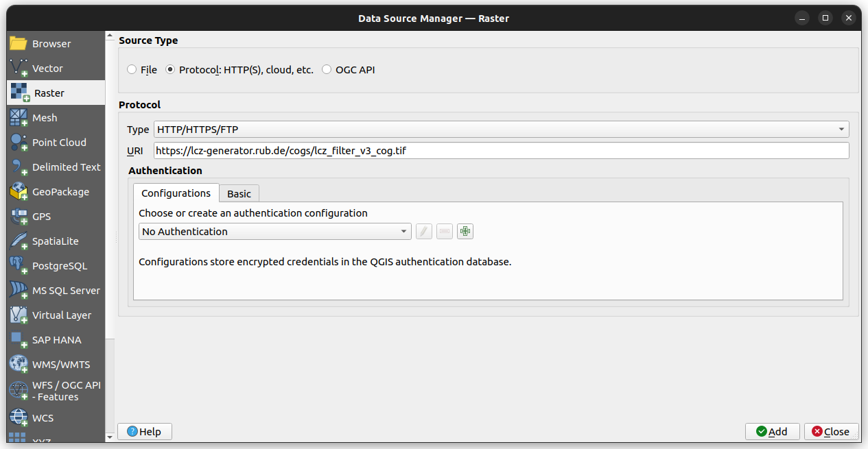
Task: Click the Virtual Layer label
Action: click(62, 315)
